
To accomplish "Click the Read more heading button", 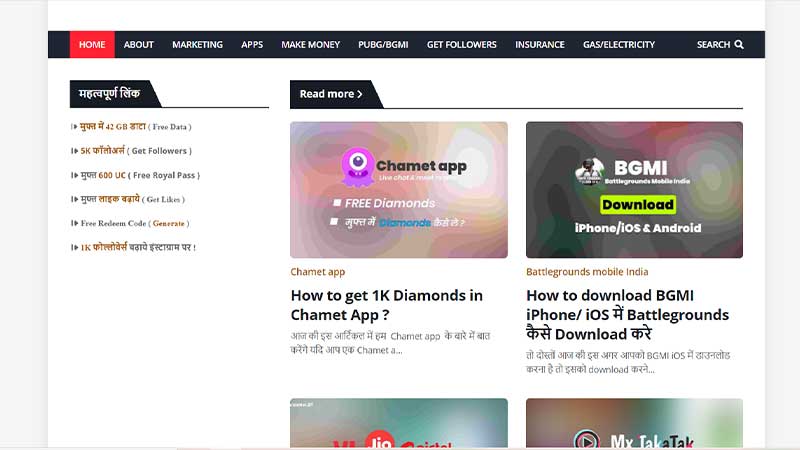I will 331,94.
